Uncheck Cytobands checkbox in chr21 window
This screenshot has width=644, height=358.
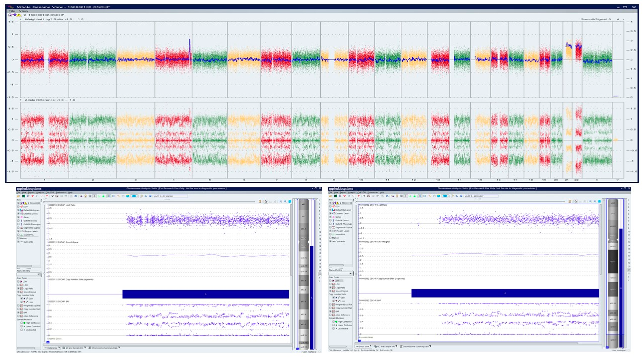[331, 241]
